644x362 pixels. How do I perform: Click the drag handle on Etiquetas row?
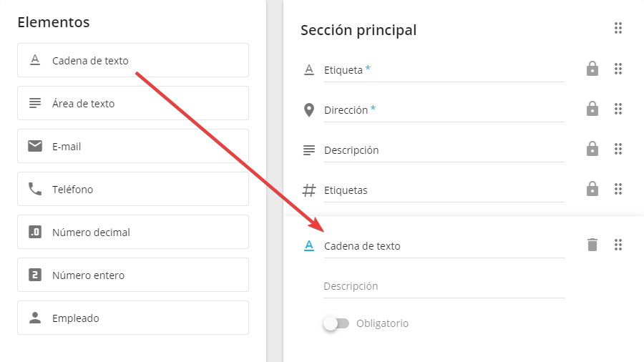[618, 189]
